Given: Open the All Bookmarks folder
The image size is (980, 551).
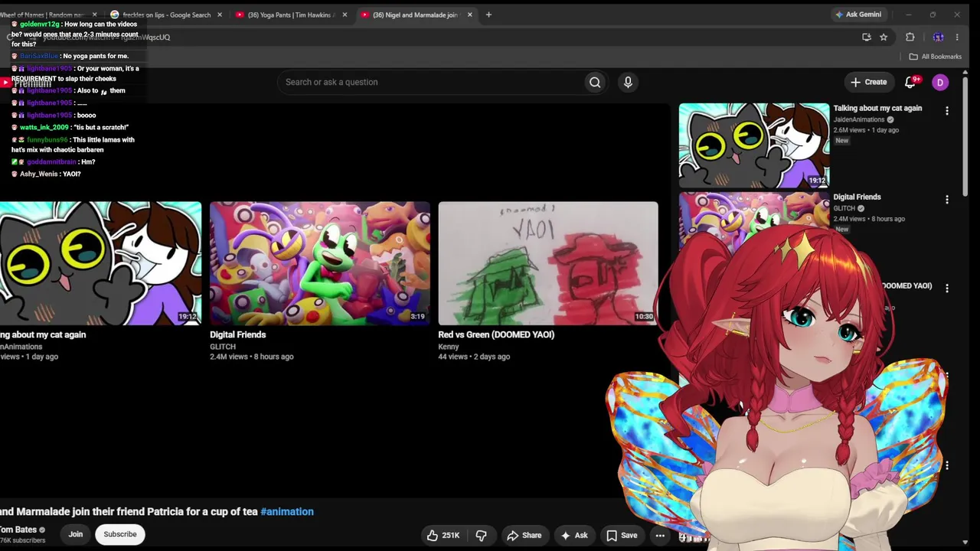Looking at the screenshot, I should point(935,57).
